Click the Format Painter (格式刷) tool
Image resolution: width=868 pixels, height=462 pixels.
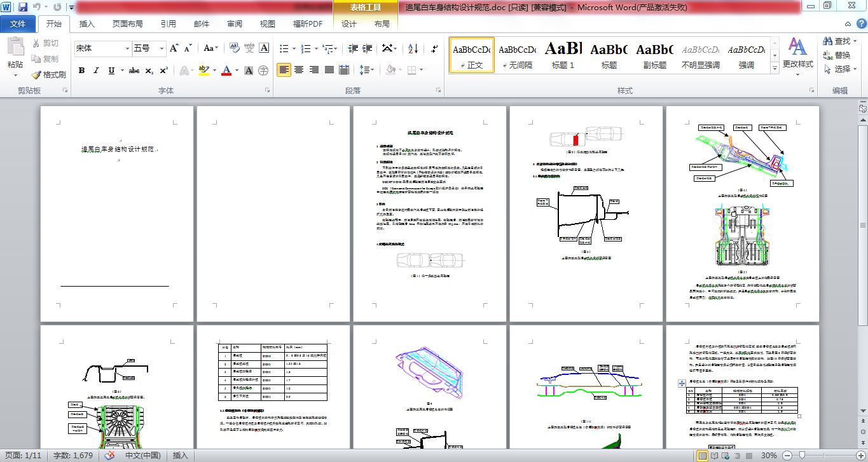tap(48, 74)
